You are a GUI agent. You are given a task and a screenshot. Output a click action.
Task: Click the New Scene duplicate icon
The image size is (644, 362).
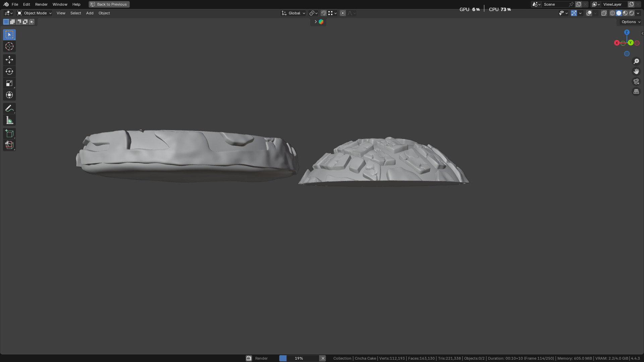[579, 4]
